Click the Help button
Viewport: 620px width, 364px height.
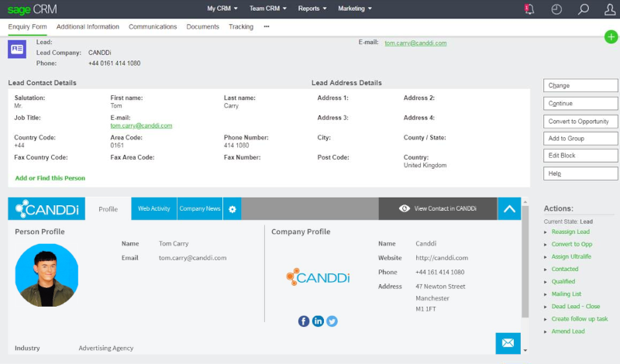click(x=580, y=173)
